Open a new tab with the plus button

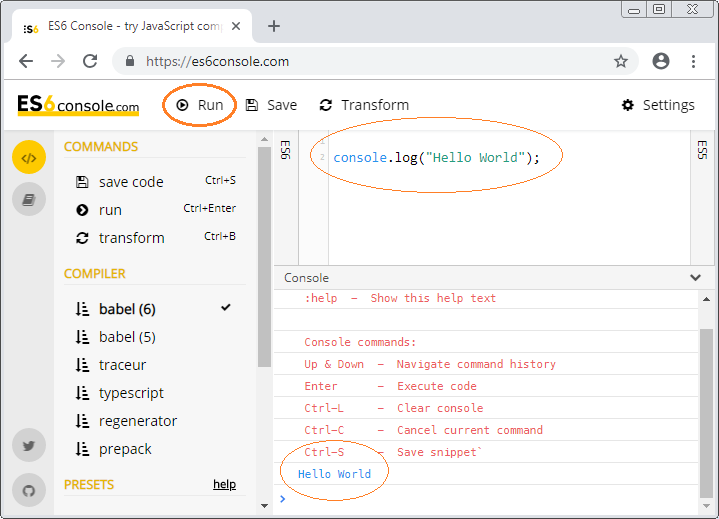(274, 26)
